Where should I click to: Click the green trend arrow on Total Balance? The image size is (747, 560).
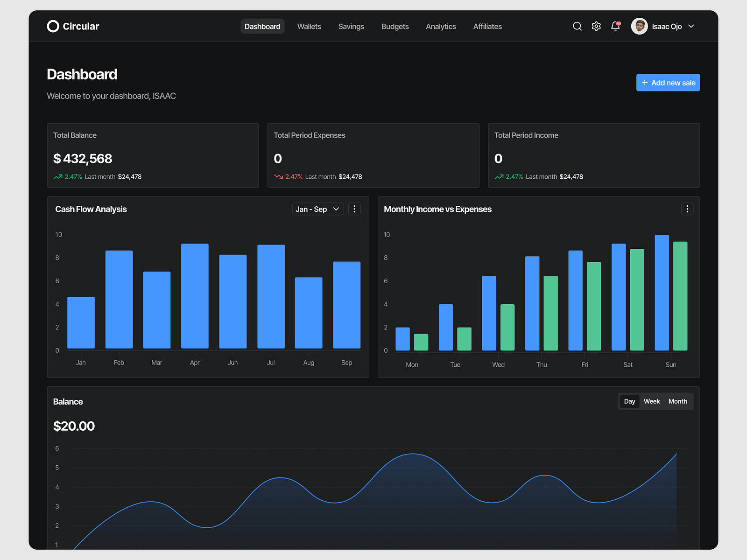pyautogui.click(x=57, y=177)
